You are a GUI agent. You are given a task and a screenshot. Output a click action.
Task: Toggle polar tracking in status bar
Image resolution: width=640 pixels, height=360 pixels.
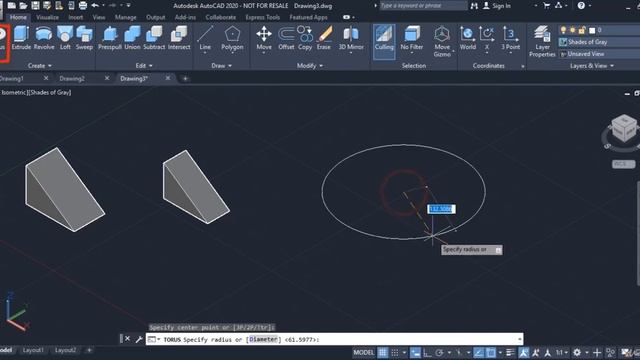coord(439,352)
